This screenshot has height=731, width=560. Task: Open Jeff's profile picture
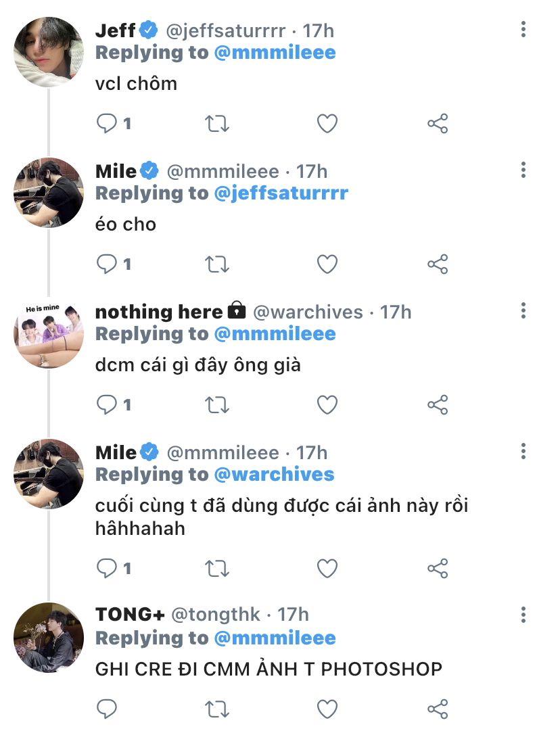tap(49, 53)
